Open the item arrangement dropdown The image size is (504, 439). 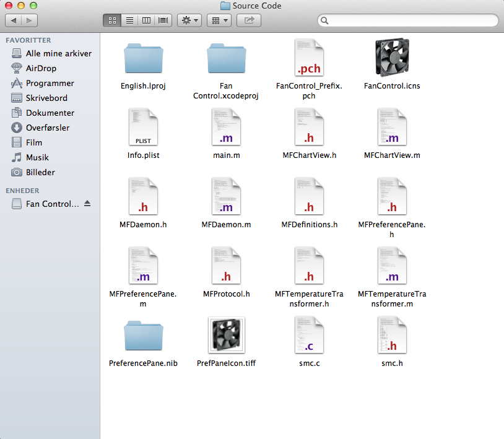pos(219,20)
